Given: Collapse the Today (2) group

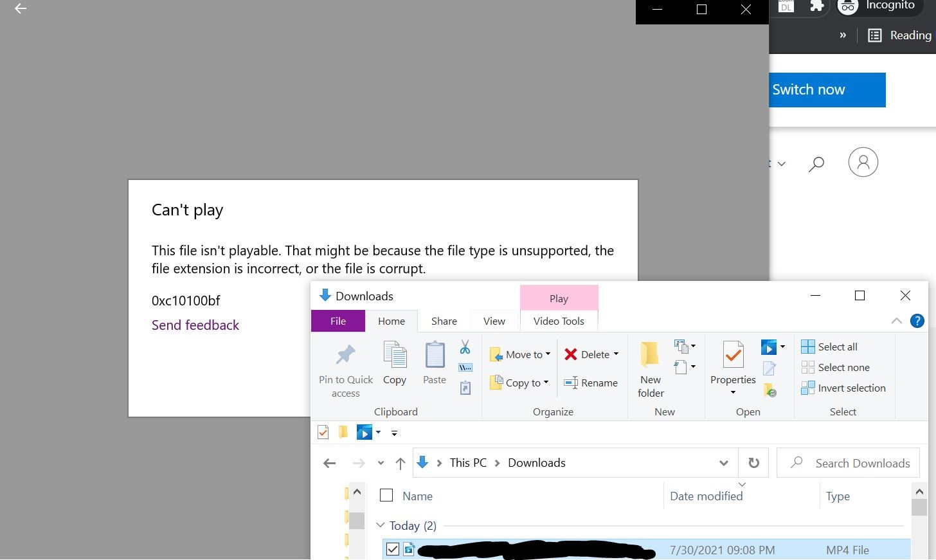Looking at the screenshot, I should click(380, 525).
